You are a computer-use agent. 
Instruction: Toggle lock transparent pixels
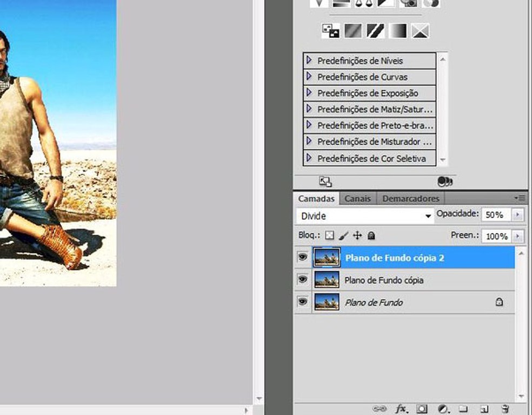(329, 235)
